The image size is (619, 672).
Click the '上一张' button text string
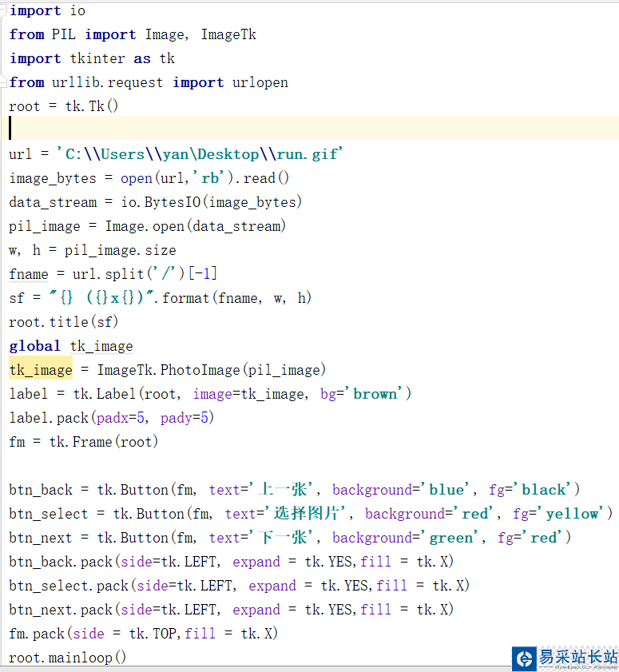pos(282,490)
